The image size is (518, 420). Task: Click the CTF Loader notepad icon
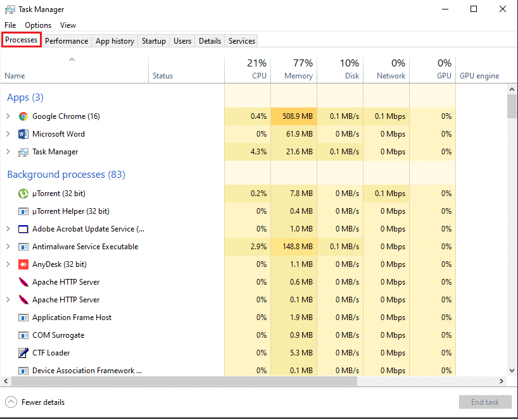(x=23, y=353)
